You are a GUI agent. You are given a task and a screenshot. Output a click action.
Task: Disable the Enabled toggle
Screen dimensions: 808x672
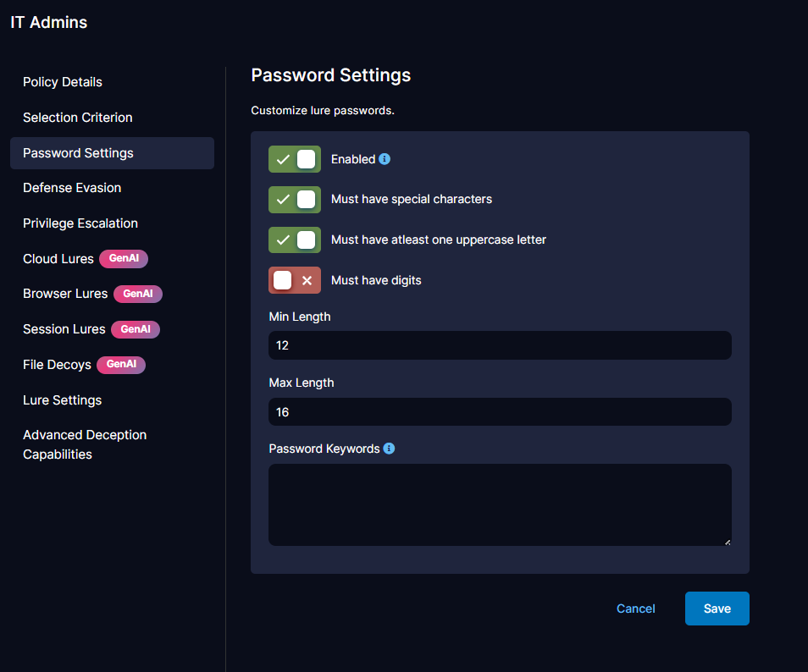coord(294,159)
